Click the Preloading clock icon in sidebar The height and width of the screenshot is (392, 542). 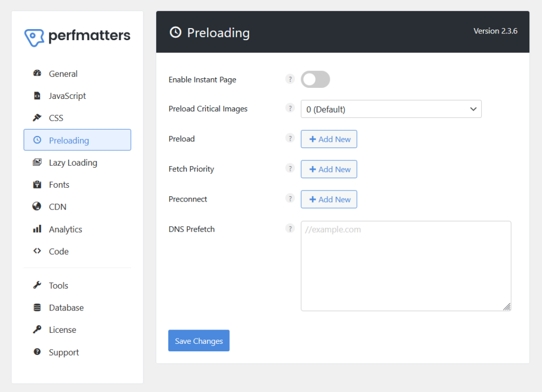click(37, 140)
